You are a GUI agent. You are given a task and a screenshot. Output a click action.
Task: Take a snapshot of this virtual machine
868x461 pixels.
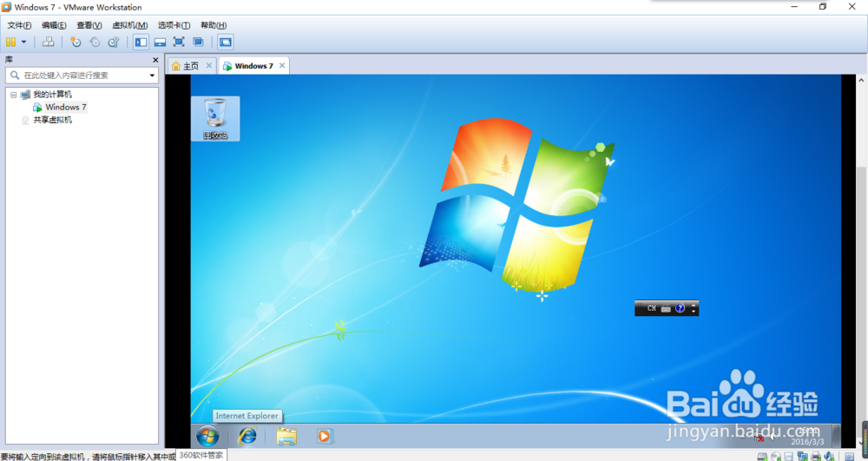click(x=76, y=42)
